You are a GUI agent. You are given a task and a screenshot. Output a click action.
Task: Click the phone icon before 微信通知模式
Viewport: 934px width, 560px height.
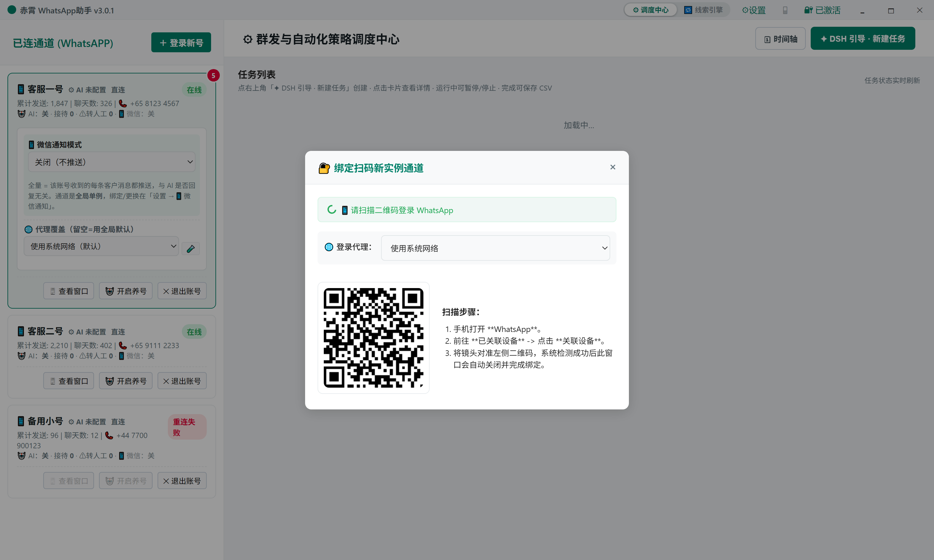coord(31,145)
